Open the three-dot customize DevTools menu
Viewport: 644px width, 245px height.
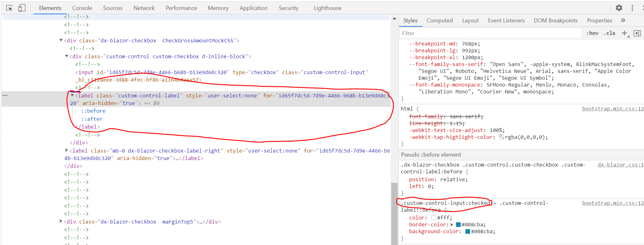point(632,8)
